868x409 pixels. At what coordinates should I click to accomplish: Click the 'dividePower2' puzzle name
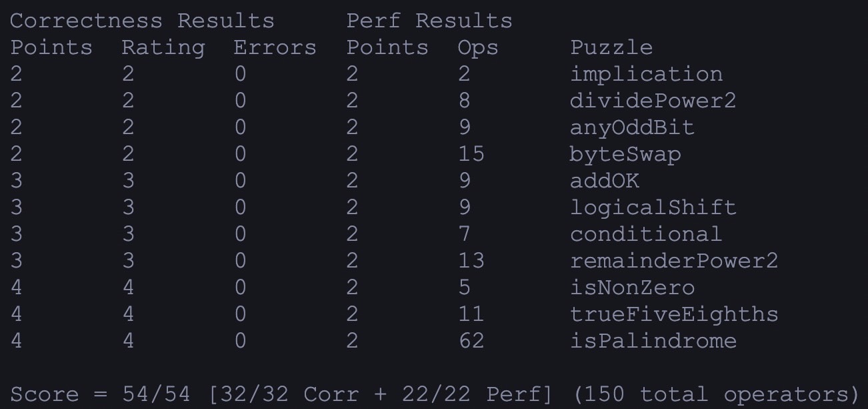coord(653,101)
